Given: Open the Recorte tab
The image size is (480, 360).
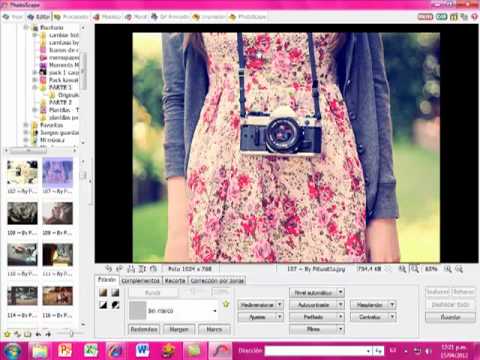Looking at the screenshot, I should click(175, 281).
